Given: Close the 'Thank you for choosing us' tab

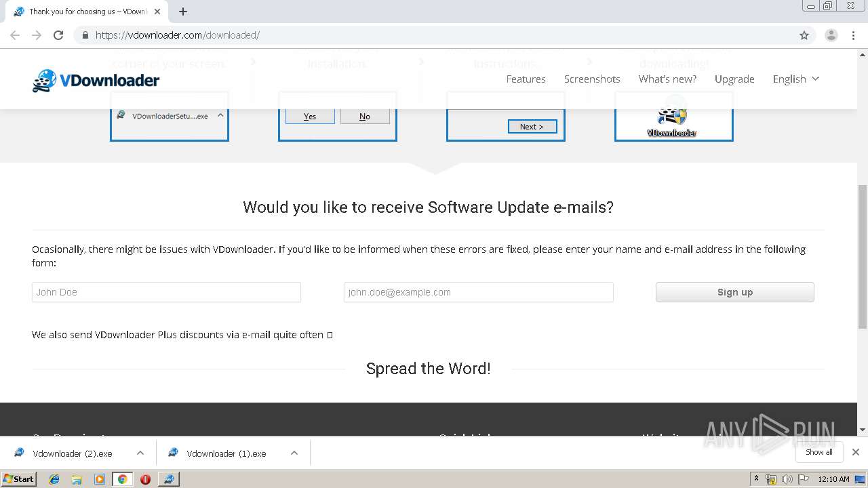Looking at the screenshot, I should click(157, 12).
